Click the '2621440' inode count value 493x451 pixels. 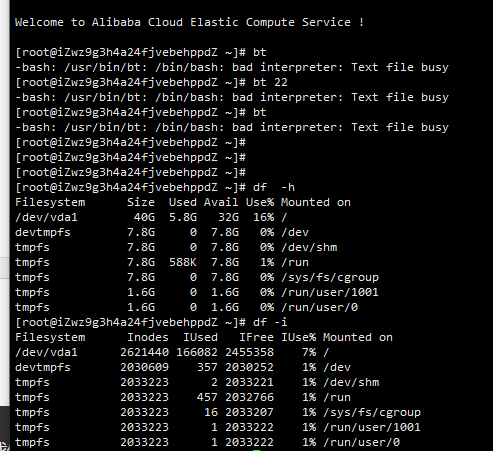[x=144, y=352]
